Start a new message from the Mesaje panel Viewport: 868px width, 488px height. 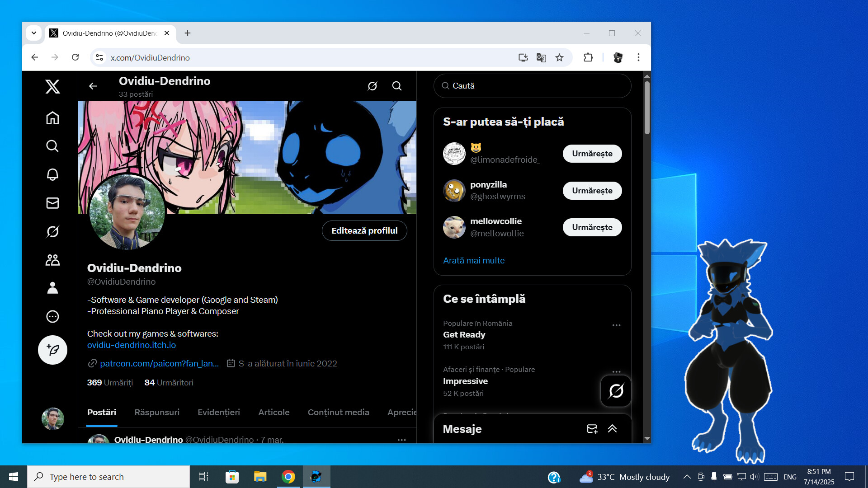click(x=592, y=429)
